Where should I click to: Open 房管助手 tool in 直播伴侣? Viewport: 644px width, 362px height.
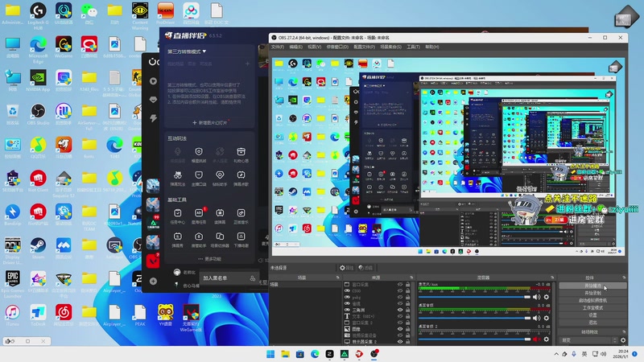coord(199,240)
